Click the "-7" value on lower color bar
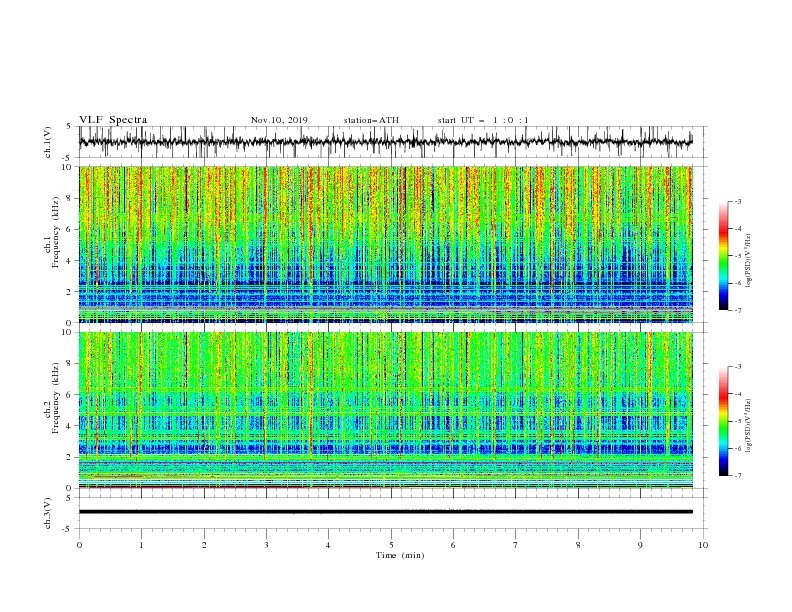Image resolution: width=792 pixels, height=612 pixels. coord(738,476)
